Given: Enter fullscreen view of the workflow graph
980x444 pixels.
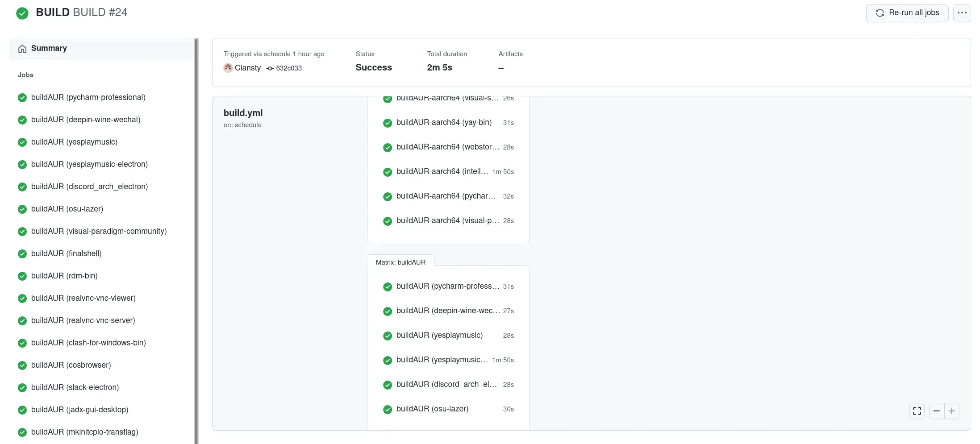Looking at the screenshot, I should tap(917, 411).
